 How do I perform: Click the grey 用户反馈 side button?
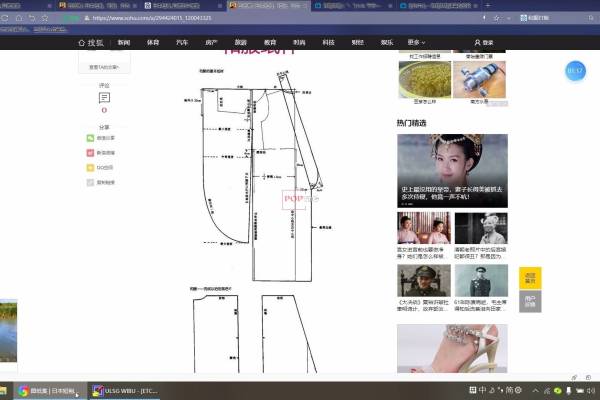530,301
